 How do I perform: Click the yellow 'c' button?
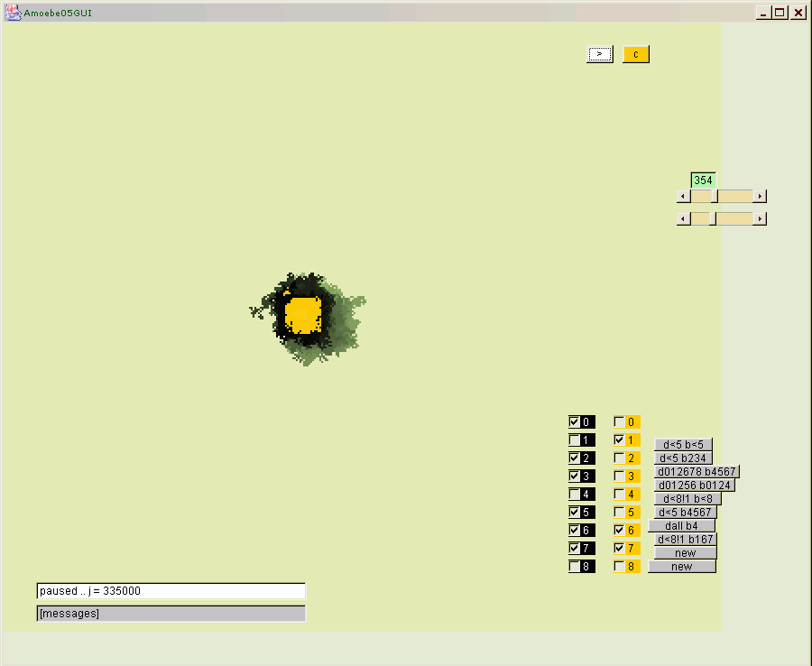tap(636, 54)
